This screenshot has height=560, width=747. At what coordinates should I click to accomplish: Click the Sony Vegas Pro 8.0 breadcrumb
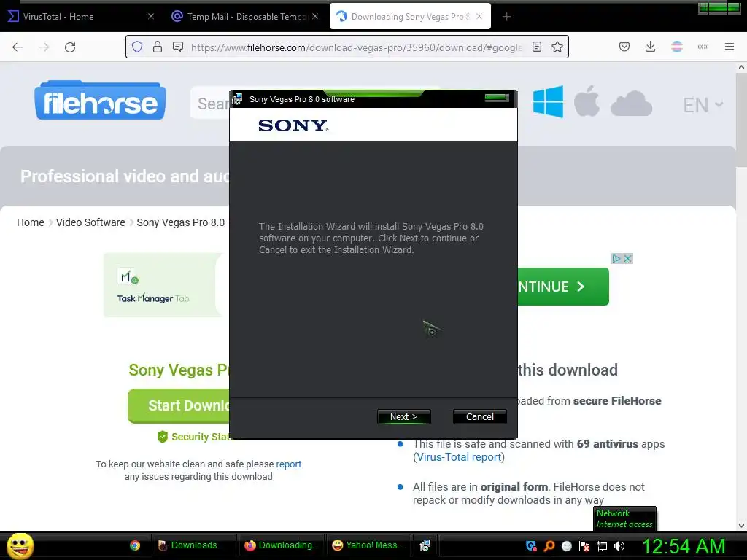coord(181,222)
